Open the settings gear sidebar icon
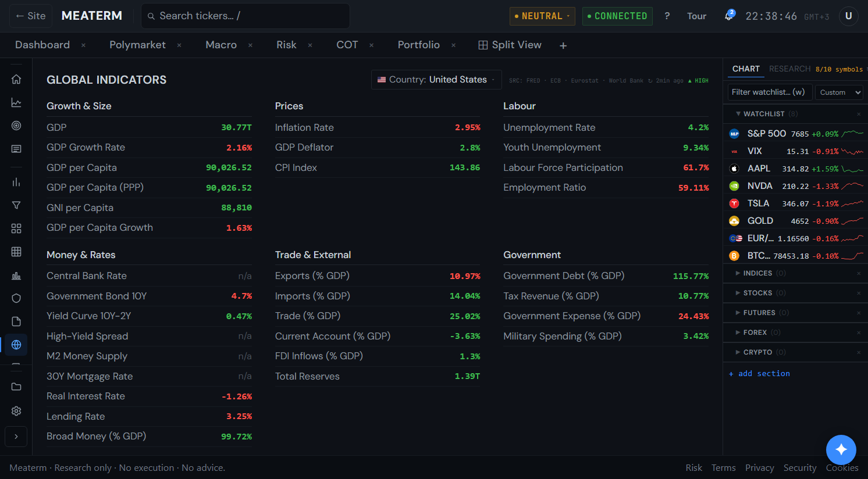The width and height of the screenshot is (868, 479). pyautogui.click(x=16, y=411)
